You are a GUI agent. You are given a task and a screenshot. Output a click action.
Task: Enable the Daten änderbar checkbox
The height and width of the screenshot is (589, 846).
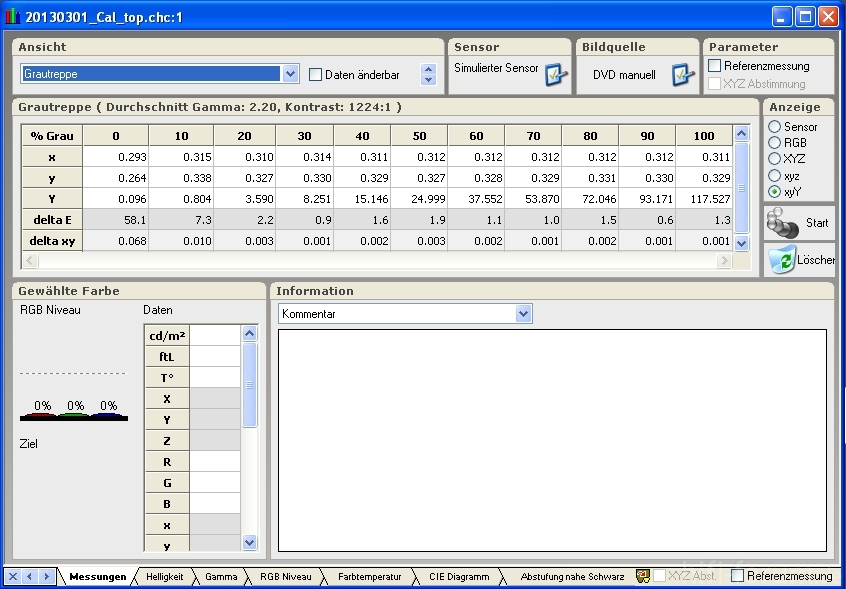point(316,75)
